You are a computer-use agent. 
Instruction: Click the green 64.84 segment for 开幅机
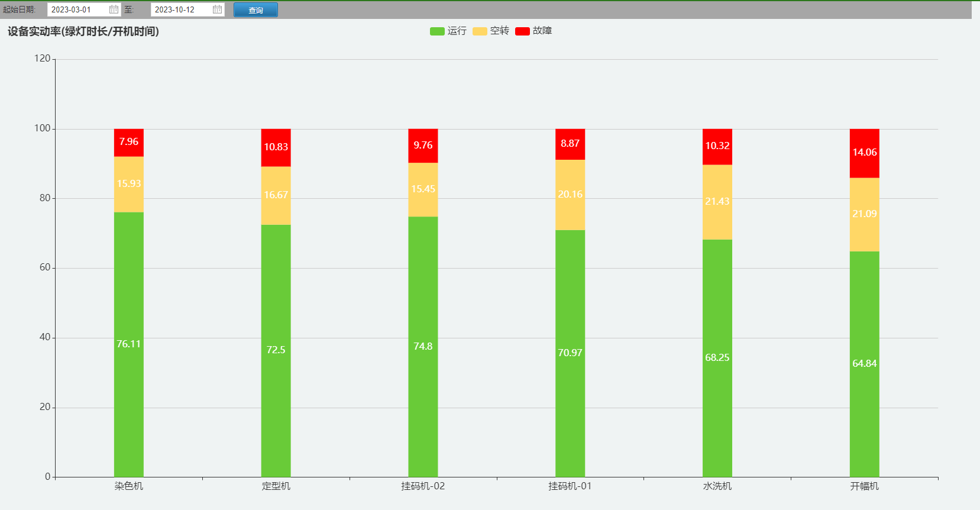point(865,364)
